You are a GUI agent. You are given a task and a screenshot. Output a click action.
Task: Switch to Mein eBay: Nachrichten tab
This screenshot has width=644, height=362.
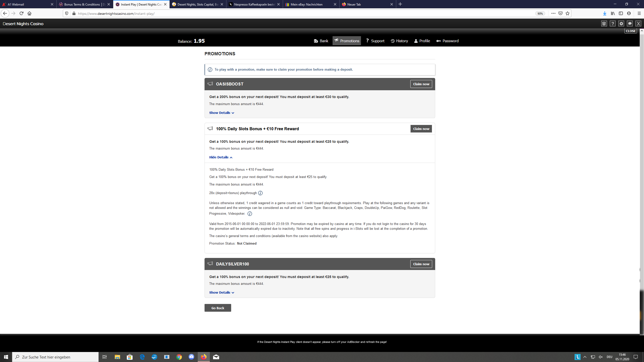pyautogui.click(x=311, y=4)
